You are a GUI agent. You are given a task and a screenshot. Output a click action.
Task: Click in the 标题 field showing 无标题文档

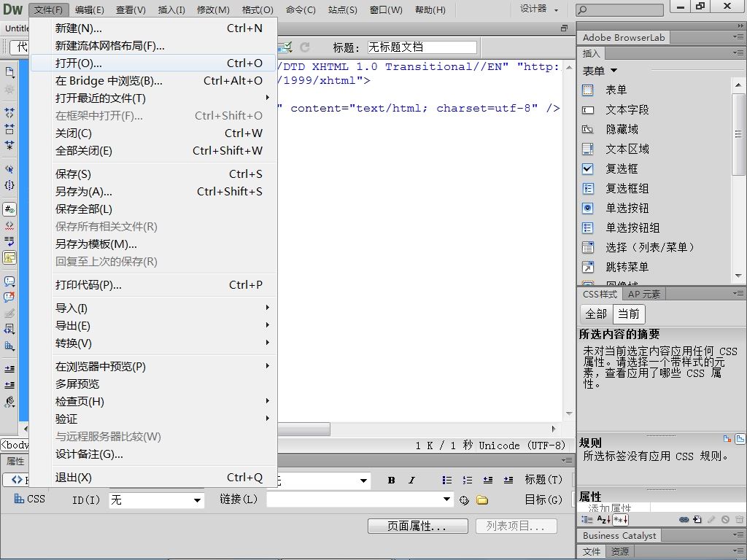(x=422, y=47)
